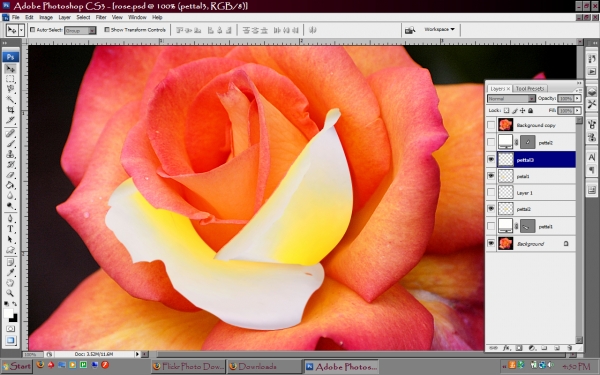Viewport: 600px width, 375px height.
Task: Select the Zoom tool
Action: 10,293
